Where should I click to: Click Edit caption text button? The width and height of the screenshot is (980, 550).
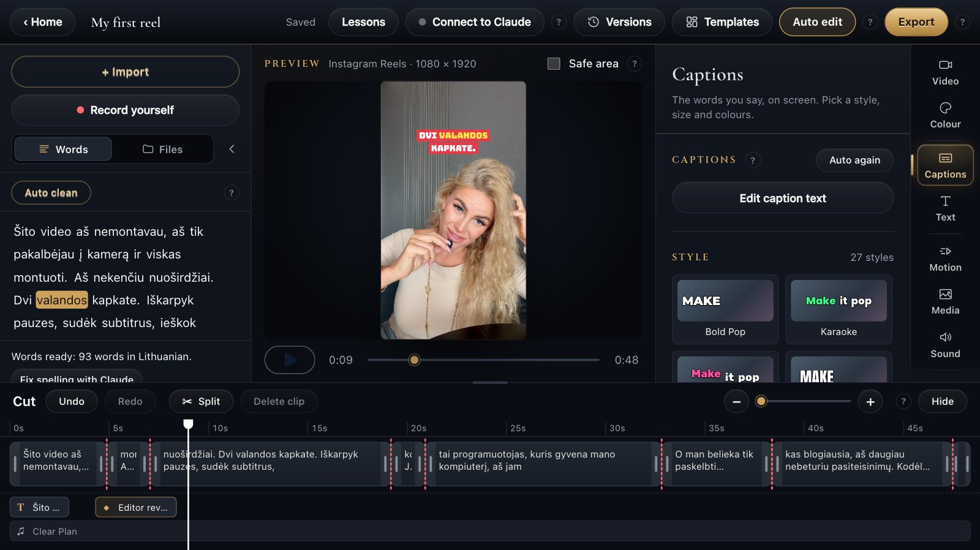783,198
